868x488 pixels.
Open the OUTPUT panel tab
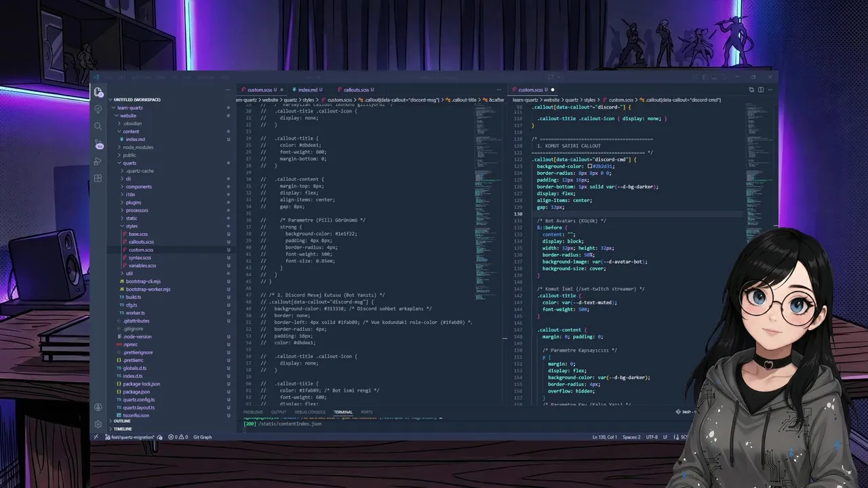coord(279,412)
